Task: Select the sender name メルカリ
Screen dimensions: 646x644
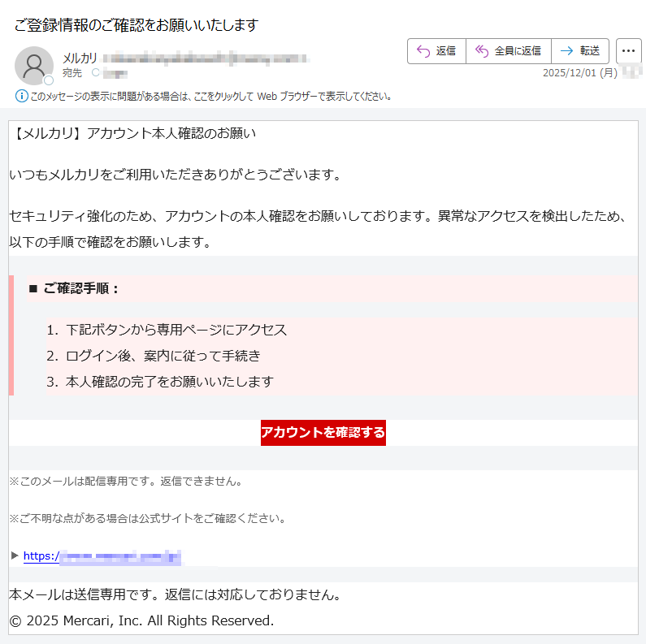Action: click(x=80, y=58)
